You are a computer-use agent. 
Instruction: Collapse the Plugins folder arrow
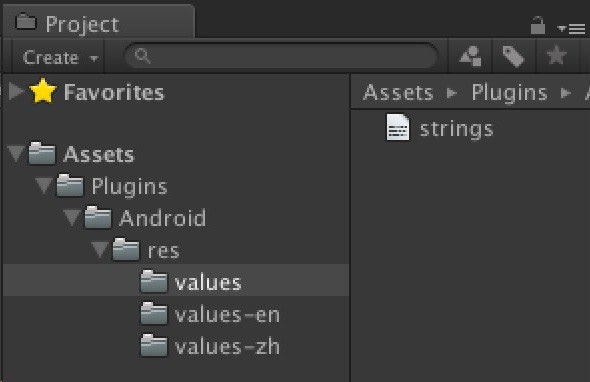click(44, 186)
